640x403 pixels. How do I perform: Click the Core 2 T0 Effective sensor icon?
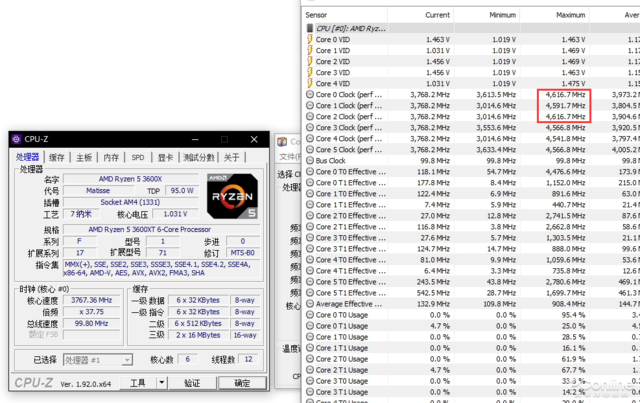coord(310,216)
